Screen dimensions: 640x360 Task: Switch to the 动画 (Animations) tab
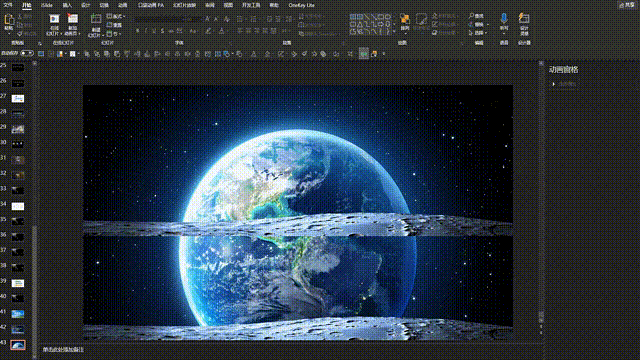coord(122,5)
